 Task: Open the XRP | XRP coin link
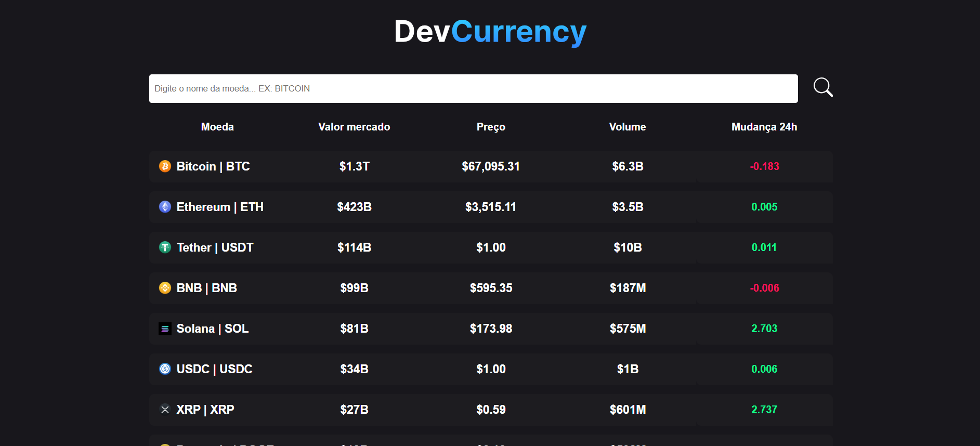pos(205,410)
